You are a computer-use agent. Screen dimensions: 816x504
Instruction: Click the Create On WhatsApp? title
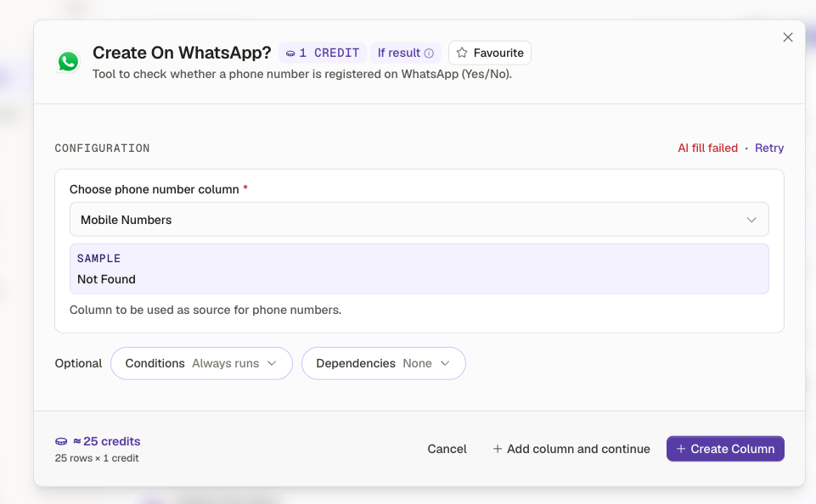[x=182, y=53]
